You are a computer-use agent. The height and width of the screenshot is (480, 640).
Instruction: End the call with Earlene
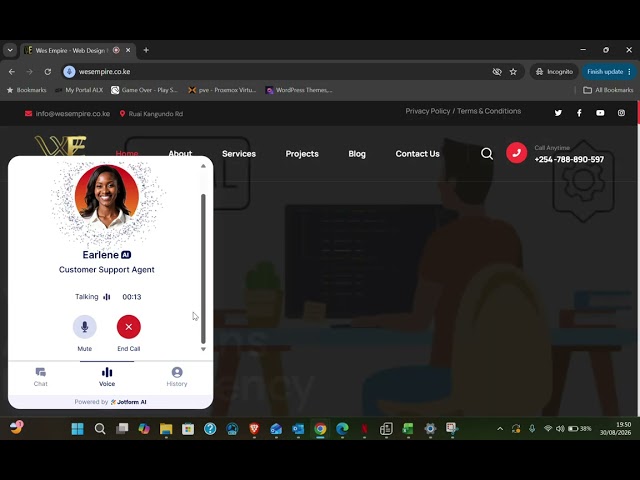tap(129, 327)
